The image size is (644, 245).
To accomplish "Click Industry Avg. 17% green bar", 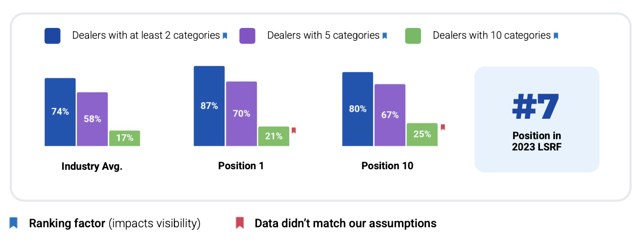I will point(125,138).
